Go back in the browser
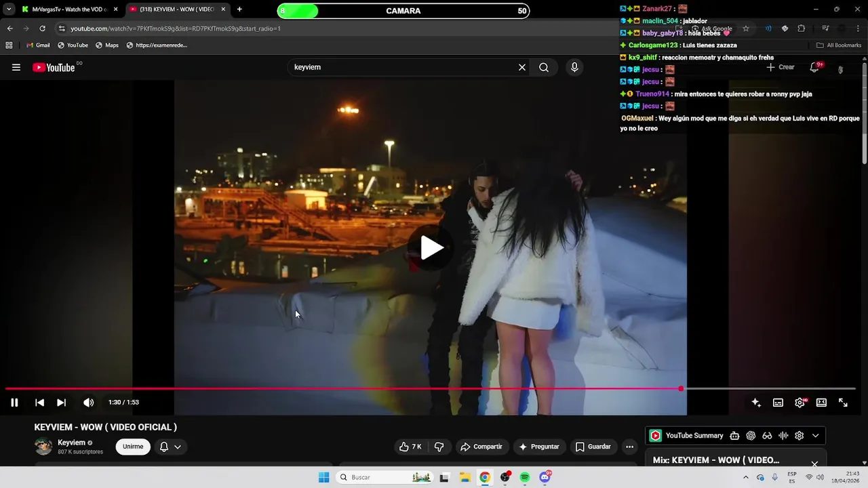Screen dimensions: 868x488 click(9, 28)
